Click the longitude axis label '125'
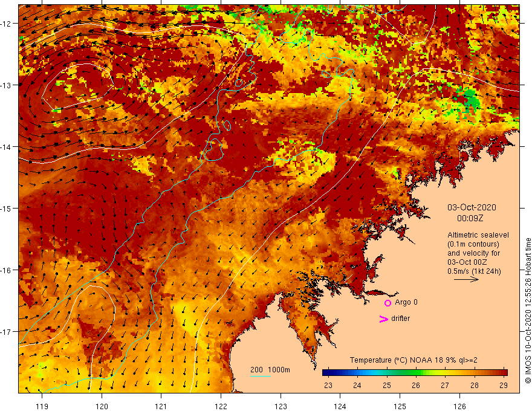Viewport: 532px width, 411px height. click(x=400, y=406)
